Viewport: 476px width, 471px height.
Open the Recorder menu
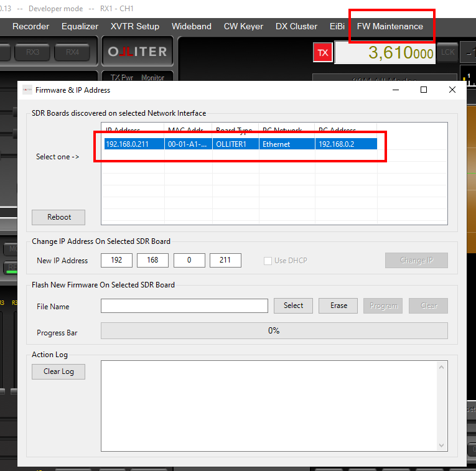point(30,26)
